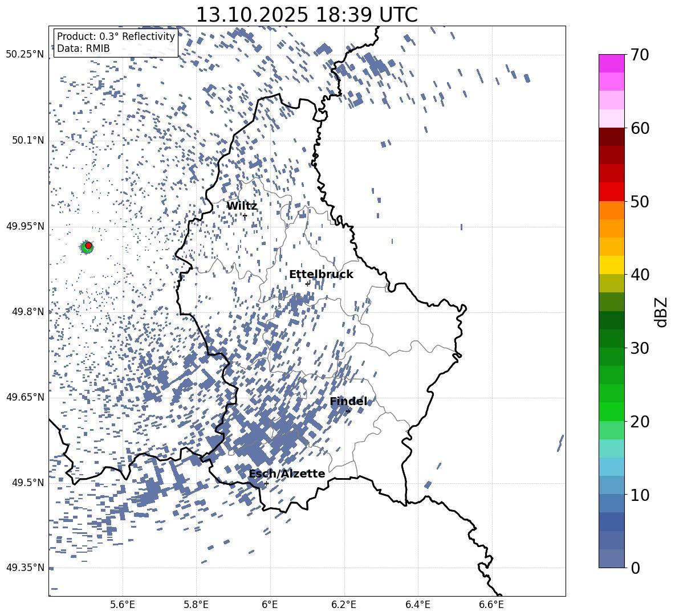Click the cyan swatch near 16 dBZ
The width and height of the screenshot is (675, 616).
(x=612, y=448)
